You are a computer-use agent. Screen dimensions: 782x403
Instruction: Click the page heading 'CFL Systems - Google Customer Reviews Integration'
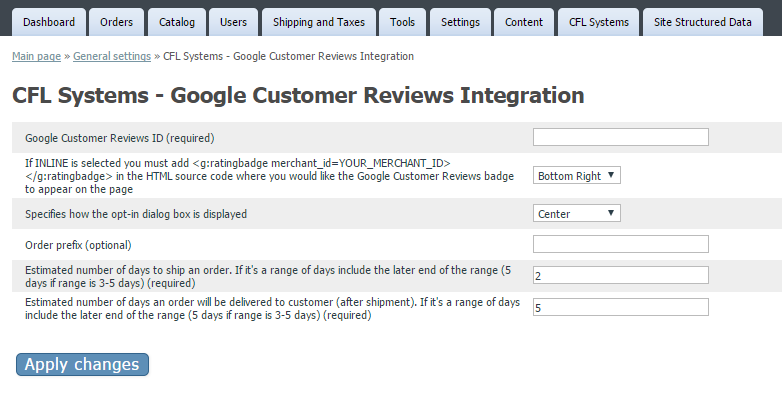tap(298, 95)
